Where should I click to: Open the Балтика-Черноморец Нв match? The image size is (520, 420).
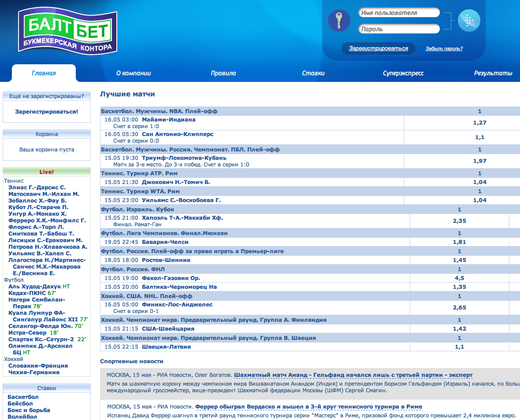click(179, 287)
